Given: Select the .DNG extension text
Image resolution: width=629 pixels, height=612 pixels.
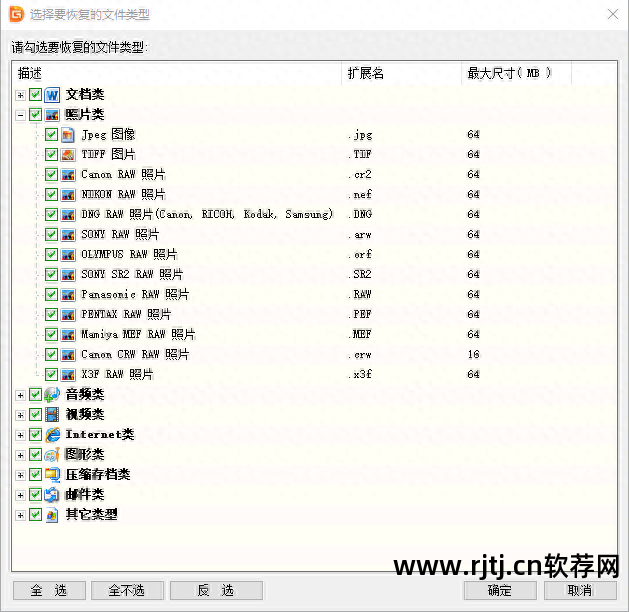Looking at the screenshot, I should click(360, 215).
